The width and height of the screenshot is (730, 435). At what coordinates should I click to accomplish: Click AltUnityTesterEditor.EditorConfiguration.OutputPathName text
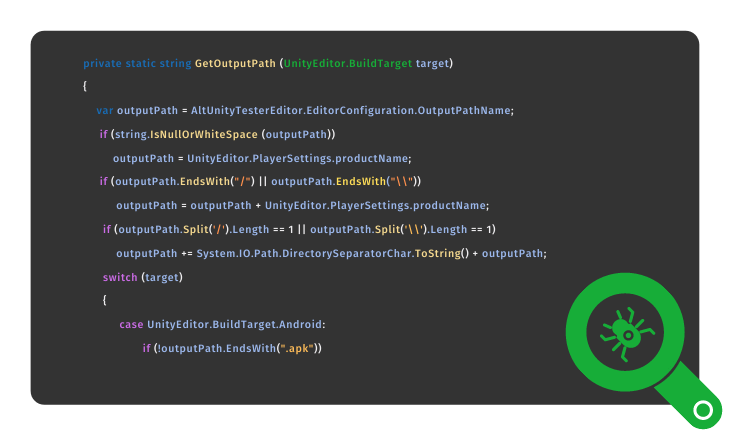[x=351, y=110]
